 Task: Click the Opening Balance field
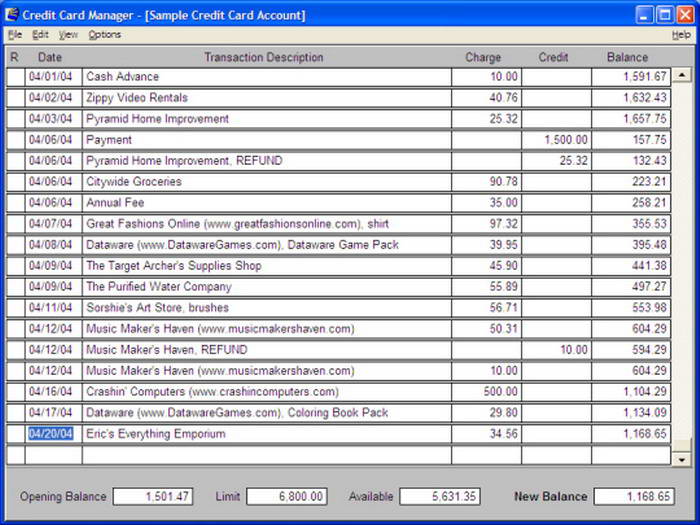point(153,496)
